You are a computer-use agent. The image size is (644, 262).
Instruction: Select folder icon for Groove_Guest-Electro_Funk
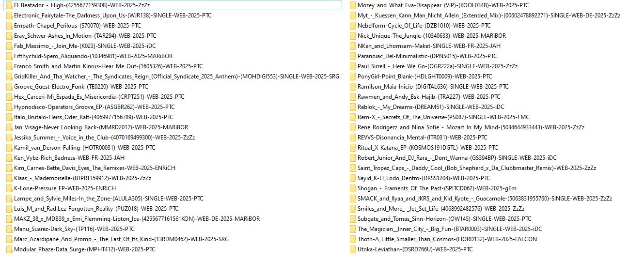pos(9,87)
